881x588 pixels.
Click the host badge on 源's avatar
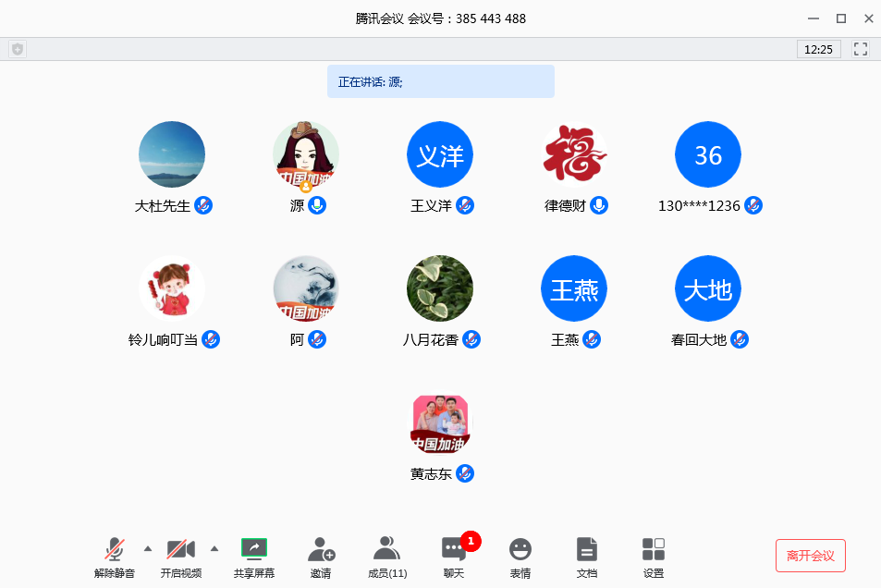306,186
